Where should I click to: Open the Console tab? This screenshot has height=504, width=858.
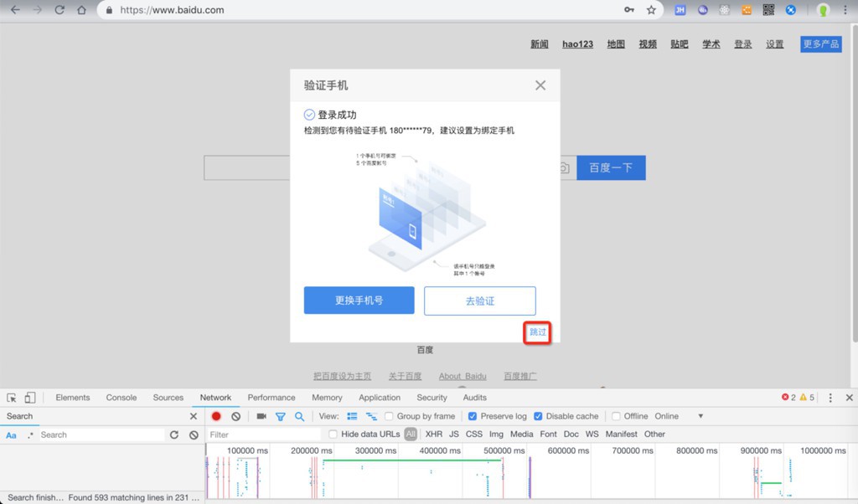click(121, 398)
